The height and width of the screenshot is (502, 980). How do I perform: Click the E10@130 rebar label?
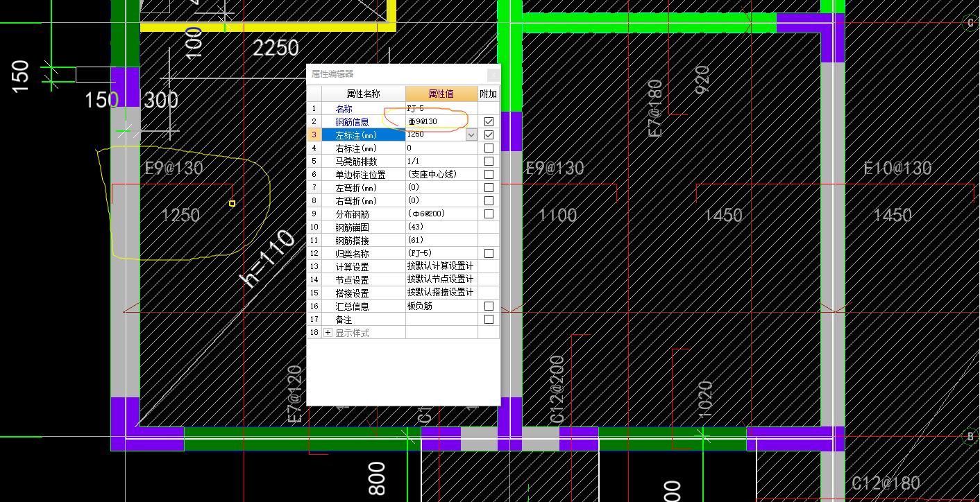click(x=897, y=168)
